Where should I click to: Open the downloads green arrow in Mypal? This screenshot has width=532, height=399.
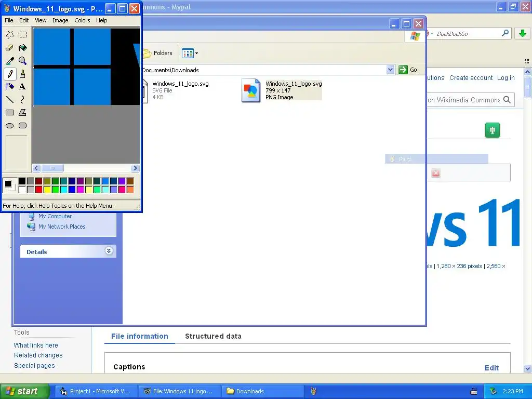[x=523, y=33]
